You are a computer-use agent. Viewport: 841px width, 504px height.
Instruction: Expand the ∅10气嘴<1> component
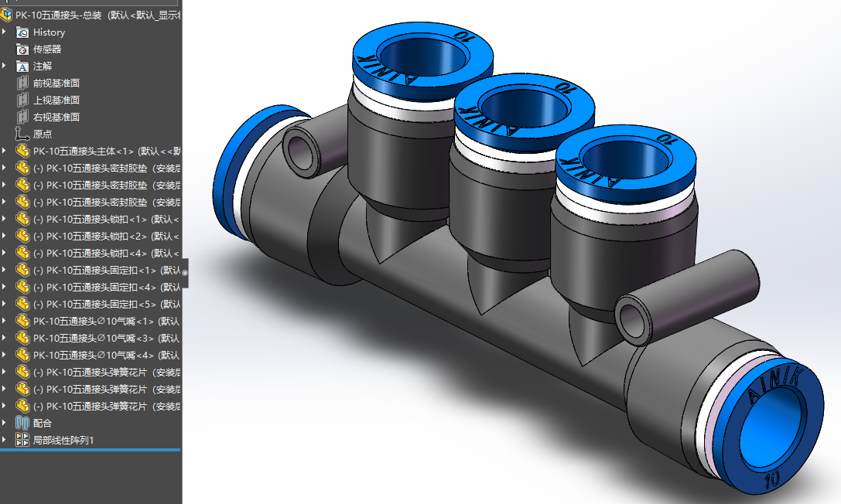click(5, 321)
